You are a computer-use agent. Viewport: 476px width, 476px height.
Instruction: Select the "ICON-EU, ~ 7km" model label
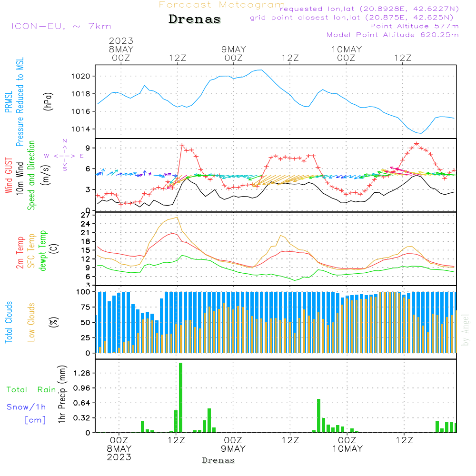pos(61,26)
